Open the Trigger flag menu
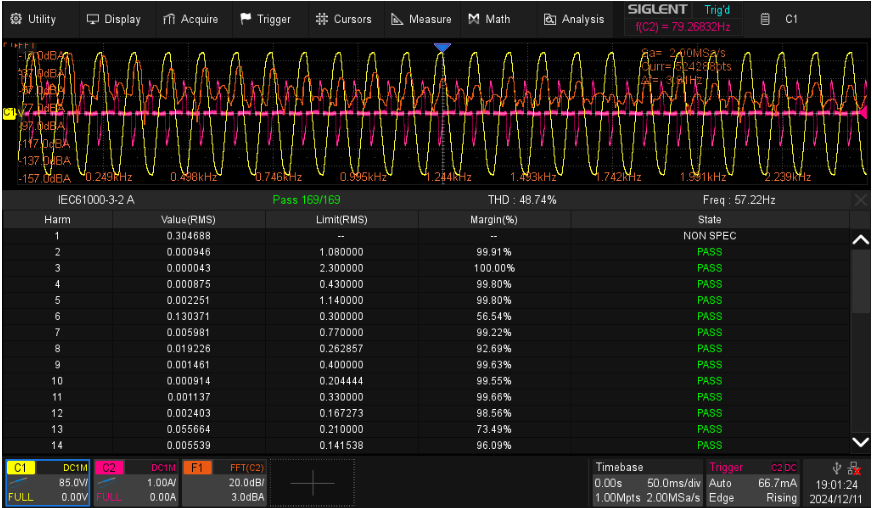The height and width of the screenshot is (508, 872). point(265,19)
